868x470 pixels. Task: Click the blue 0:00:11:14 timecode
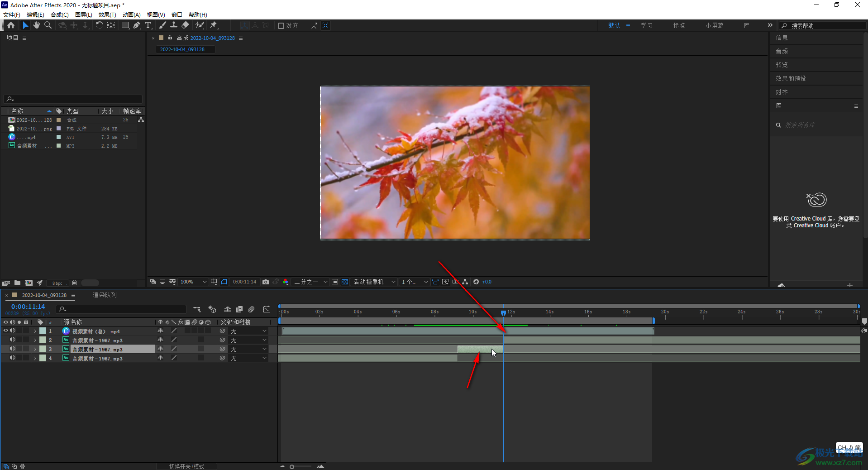point(28,307)
